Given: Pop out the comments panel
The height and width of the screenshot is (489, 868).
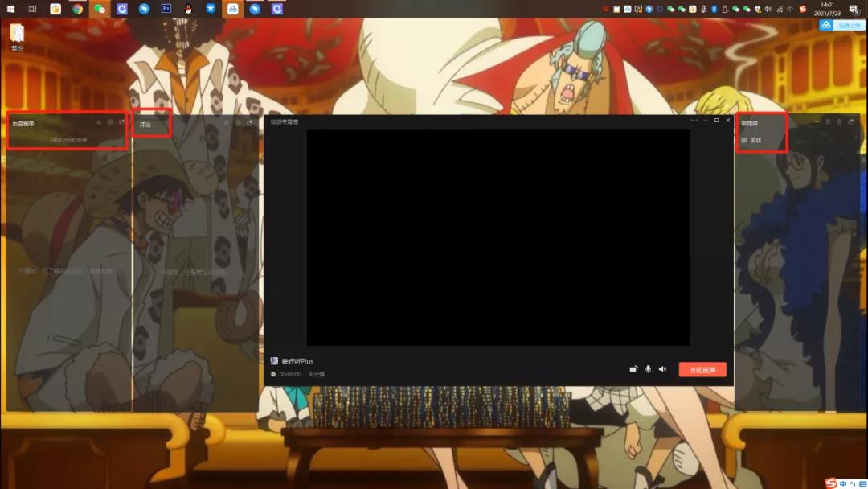Looking at the screenshot, I should (249, 123).
